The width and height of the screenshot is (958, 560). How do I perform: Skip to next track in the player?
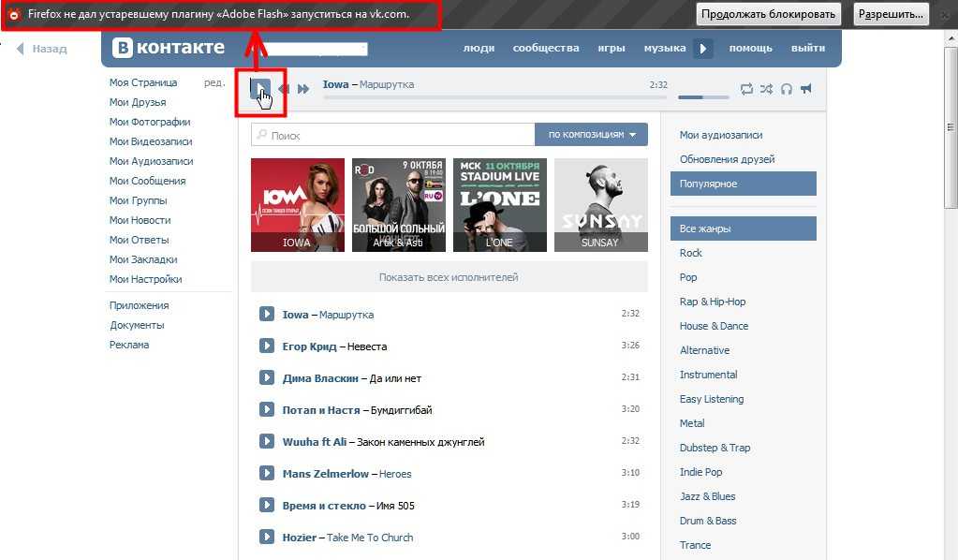[x=303, y=89]
